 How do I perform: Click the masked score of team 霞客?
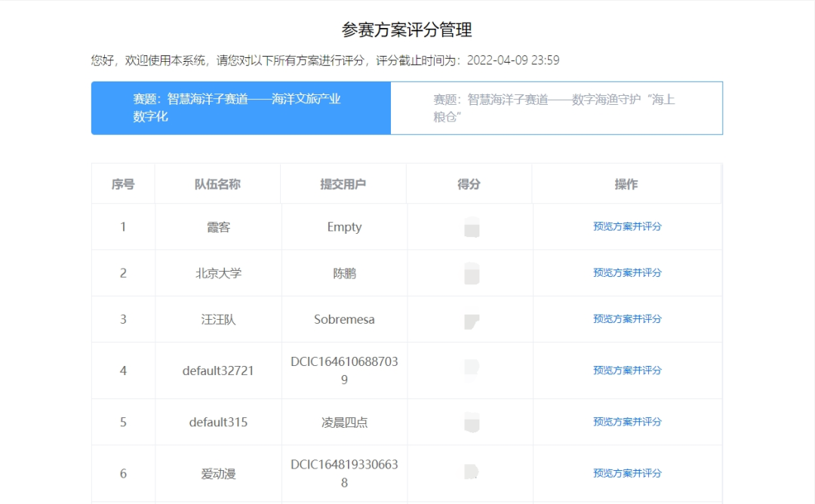tap(472, 227)
